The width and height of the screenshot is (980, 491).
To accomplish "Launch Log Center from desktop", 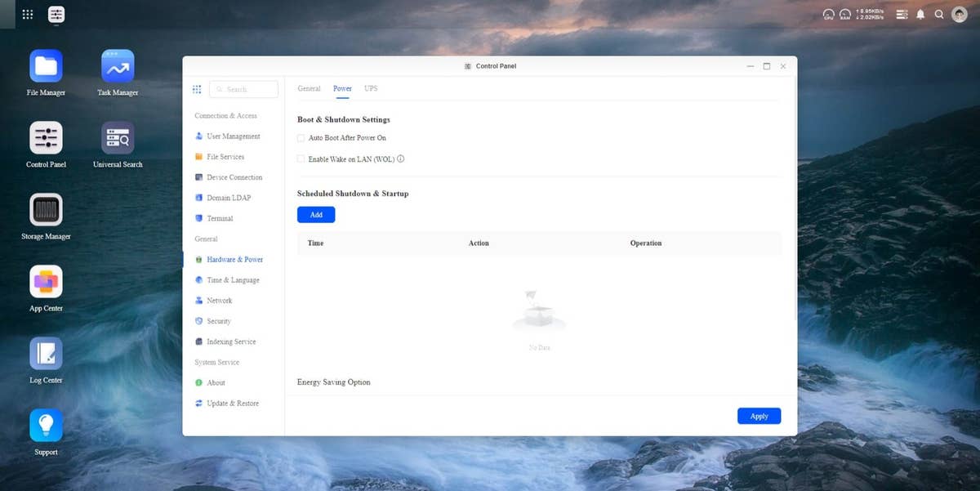I will click(x=46, y=354).
